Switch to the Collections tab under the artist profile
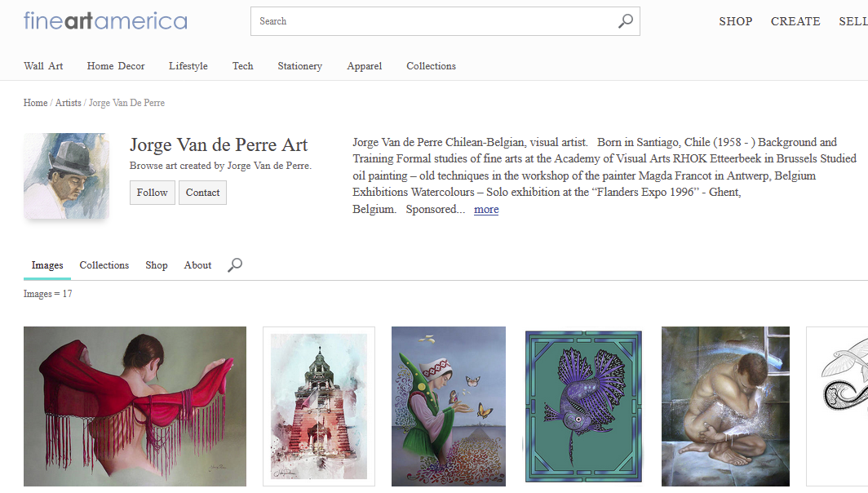 point(104,264)
